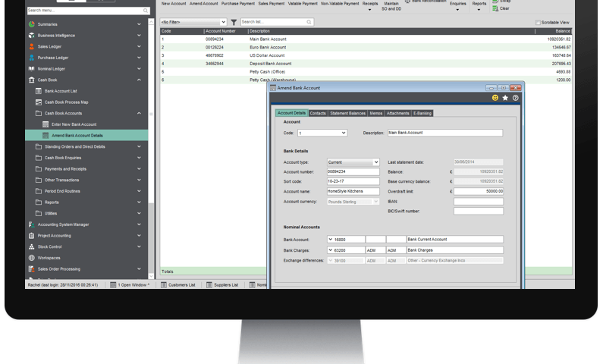This screenshot has width=603, height=364.
Task: Select the Amend Bank Account Details menu item
Action: [86, 136]
